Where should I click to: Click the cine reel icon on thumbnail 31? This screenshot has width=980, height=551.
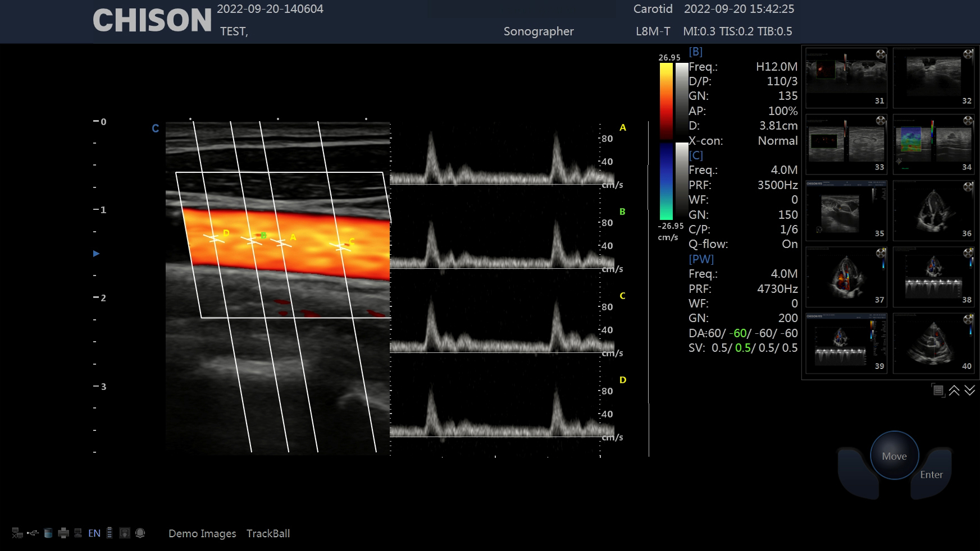(881, 54)
